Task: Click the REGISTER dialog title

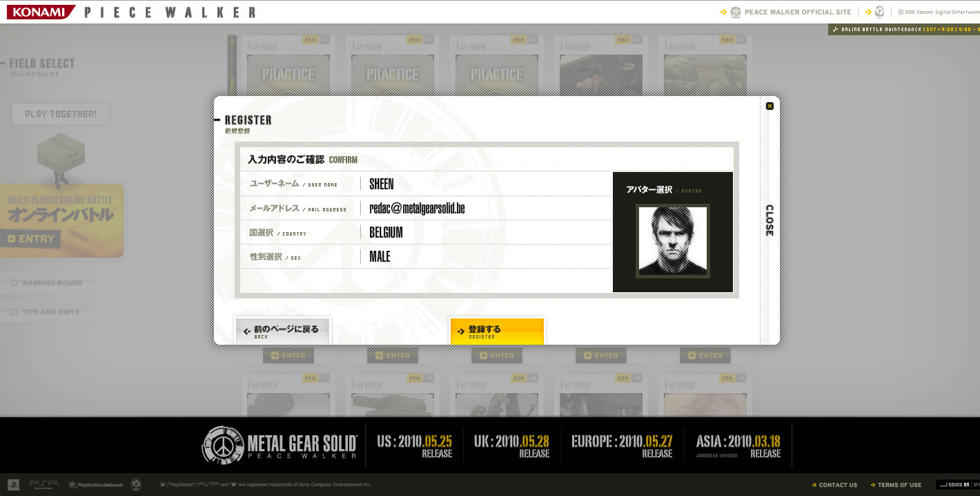Action: (x=248, y=120)
